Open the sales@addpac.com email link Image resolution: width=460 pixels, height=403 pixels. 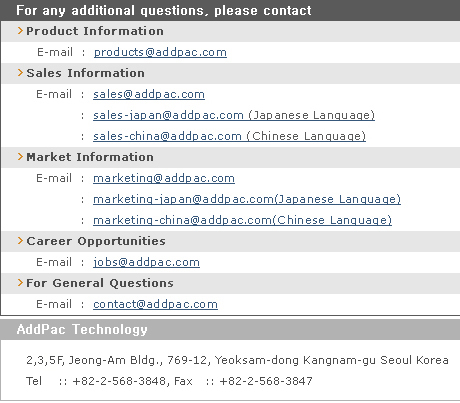tap(149, 94)
